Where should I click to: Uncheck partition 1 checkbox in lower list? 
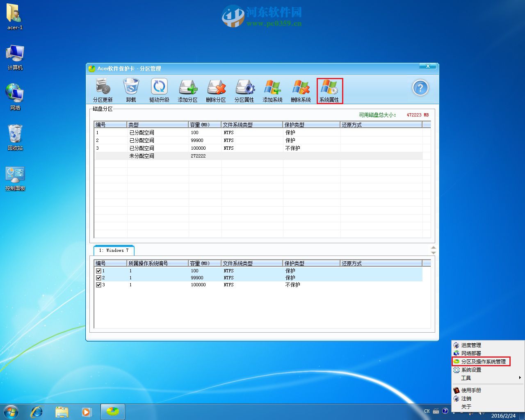coord(98,271)
